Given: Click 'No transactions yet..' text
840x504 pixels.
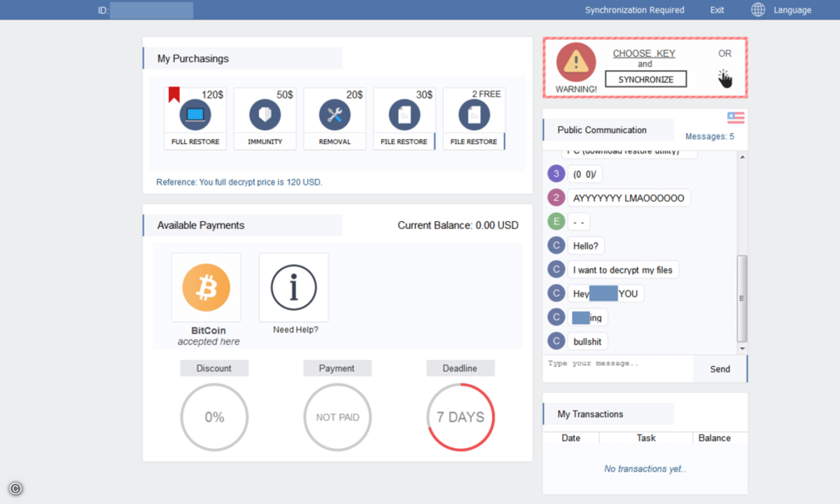Looking at the screenshot, I should coord(645,469).
